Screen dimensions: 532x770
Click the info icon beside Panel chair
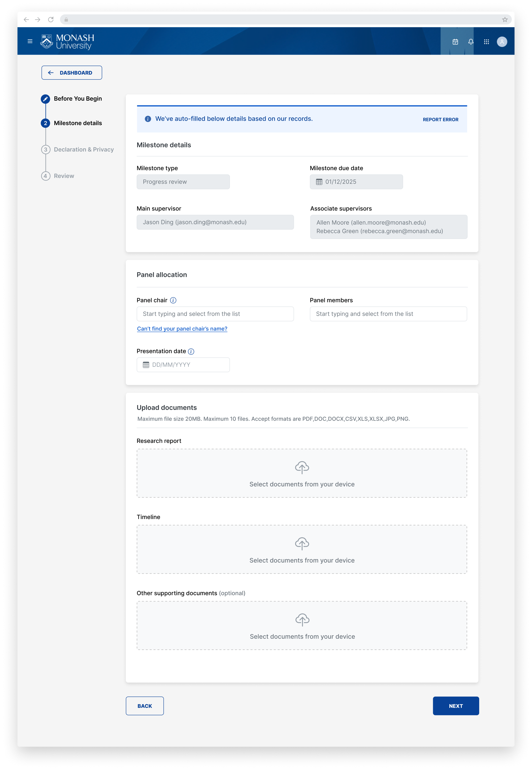(173, 300)
